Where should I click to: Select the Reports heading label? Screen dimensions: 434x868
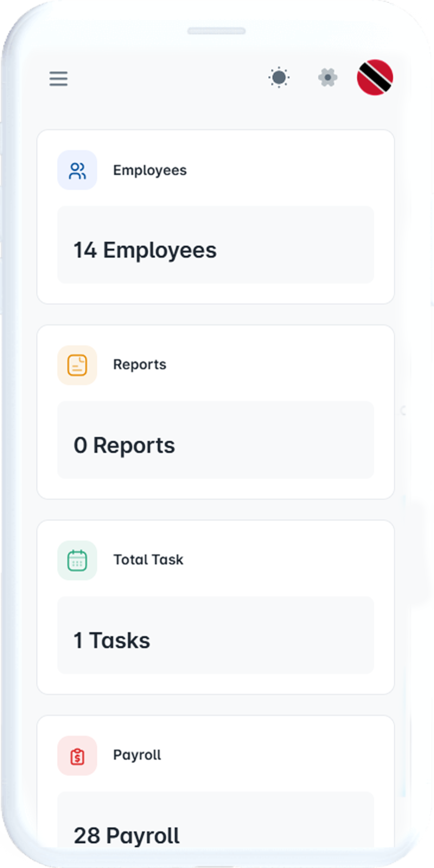coord(139,365)
